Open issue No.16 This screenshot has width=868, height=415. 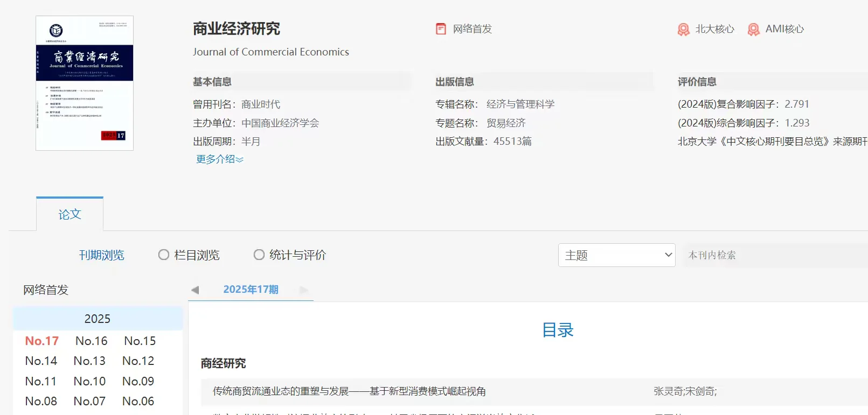pyautogui.click(x=92, y=341)
